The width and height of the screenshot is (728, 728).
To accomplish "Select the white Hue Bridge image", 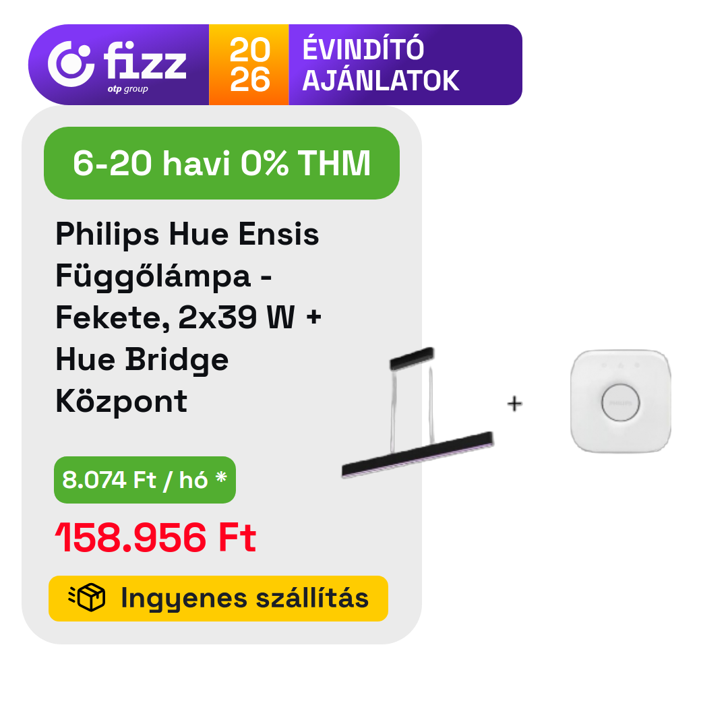I will tap(620, 401).
